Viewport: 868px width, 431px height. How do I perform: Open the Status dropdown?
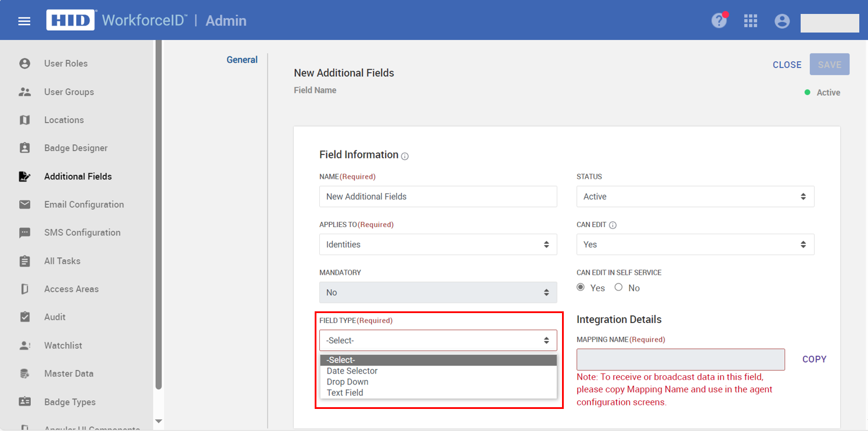(x=695, y=196)
